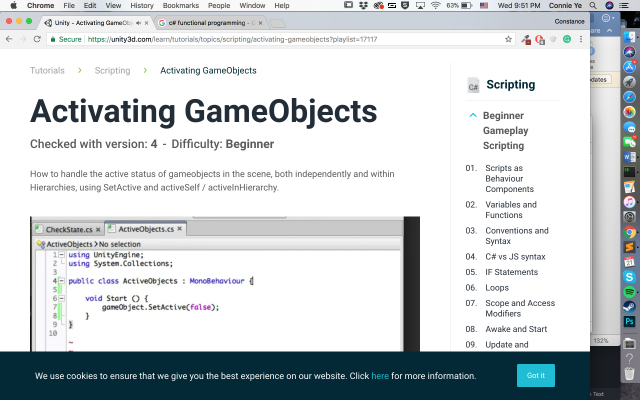
Task: Bookmark this page with the star icon
Action: click(x=508, y=39)
